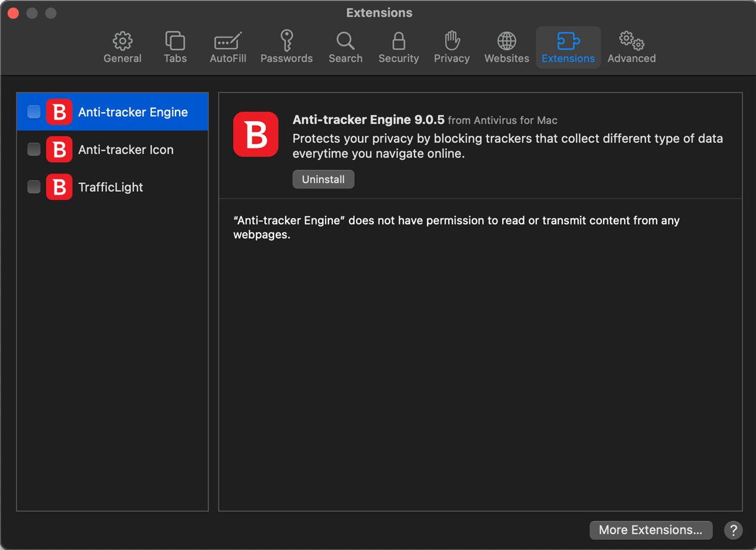Click the More Extensions... button
The width and height of the screenshot is (756, 550).
coord(651,530)
